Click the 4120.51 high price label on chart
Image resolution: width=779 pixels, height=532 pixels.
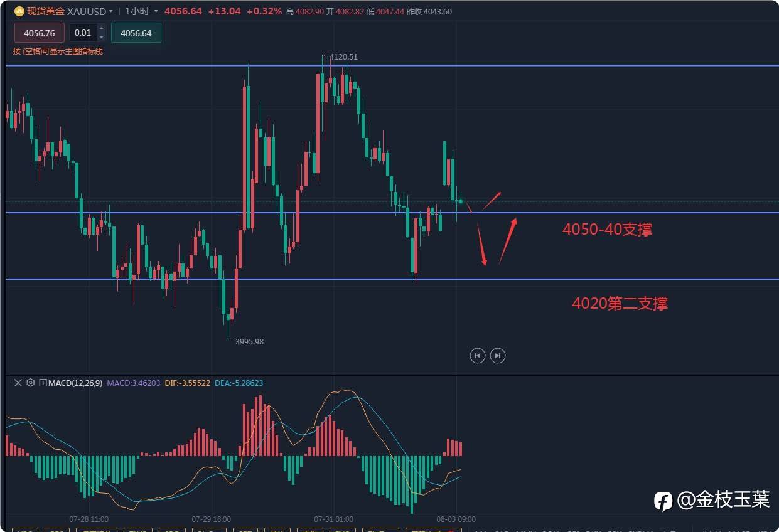[345, 56]
